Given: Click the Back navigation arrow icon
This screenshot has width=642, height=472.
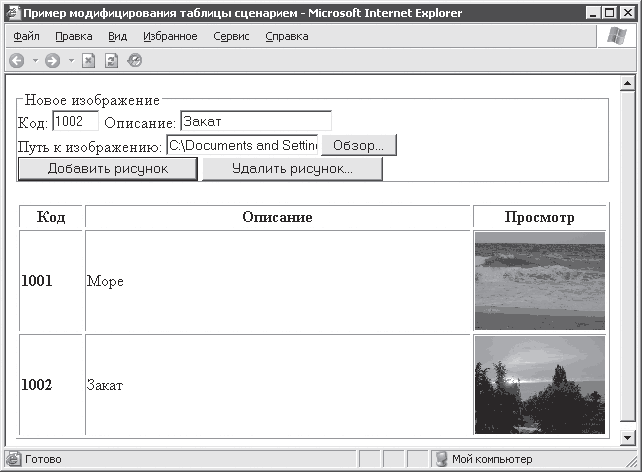Looking at the screenshot, I should [x=16, y=60].
